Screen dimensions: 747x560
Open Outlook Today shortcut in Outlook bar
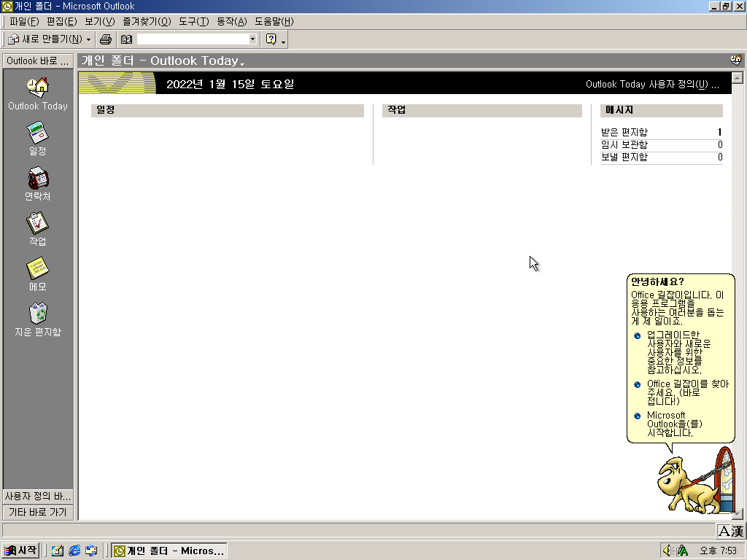tap(38, 94)
